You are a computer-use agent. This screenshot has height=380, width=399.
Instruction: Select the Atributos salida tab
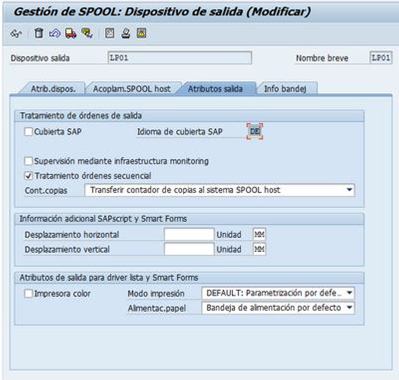click(215, 89)
